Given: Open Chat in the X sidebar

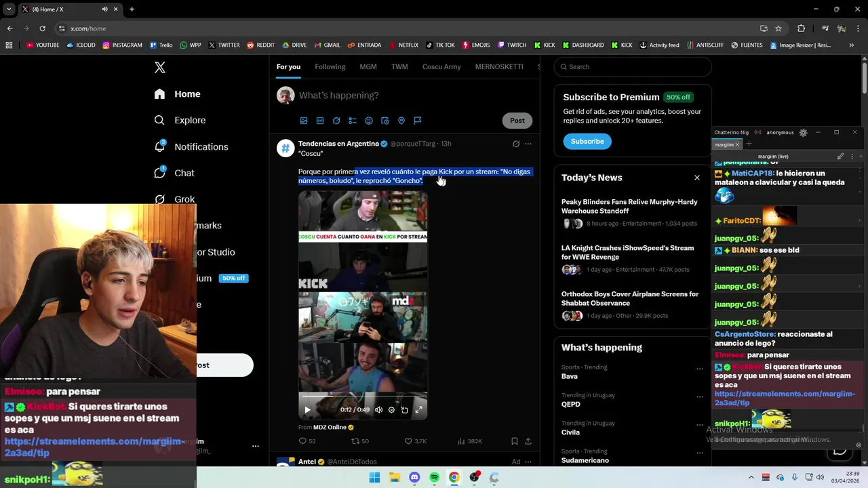Looking at the screenshot, I should pos(174,173).
